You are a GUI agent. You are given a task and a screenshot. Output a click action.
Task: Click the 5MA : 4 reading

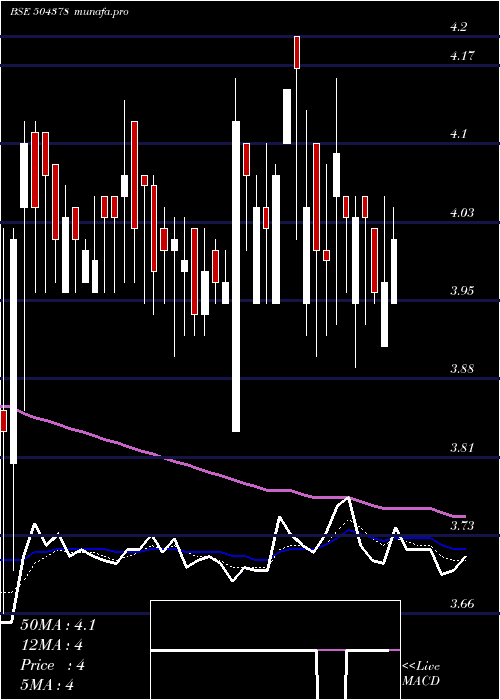47,685
